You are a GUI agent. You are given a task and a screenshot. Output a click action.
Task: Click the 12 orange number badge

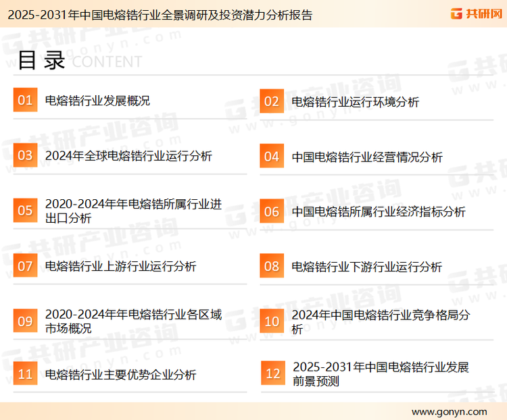point(272,374)
